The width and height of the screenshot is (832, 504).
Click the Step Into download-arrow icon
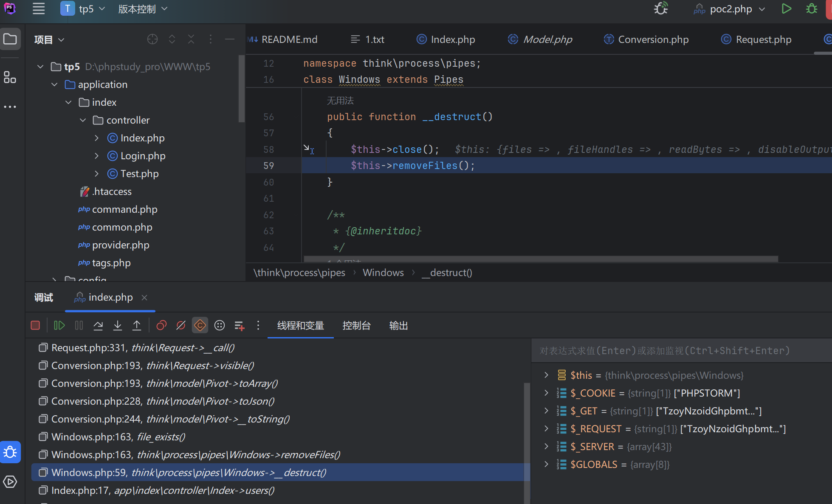click(x=118, y=326)
